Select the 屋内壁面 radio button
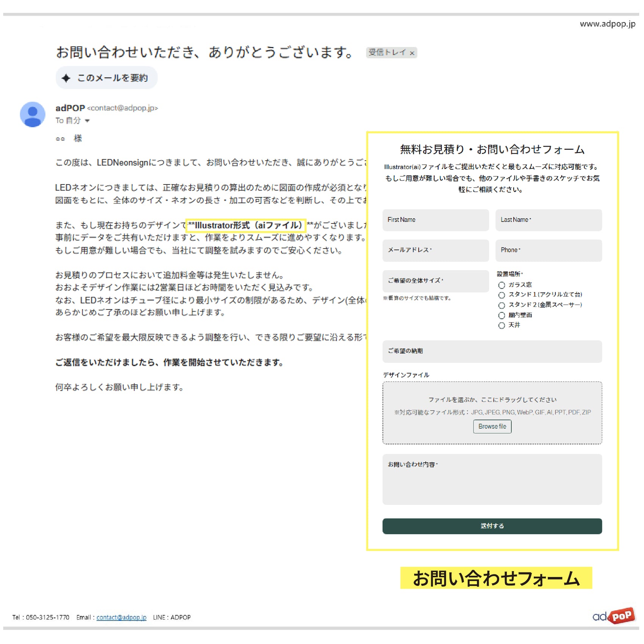 502,316
